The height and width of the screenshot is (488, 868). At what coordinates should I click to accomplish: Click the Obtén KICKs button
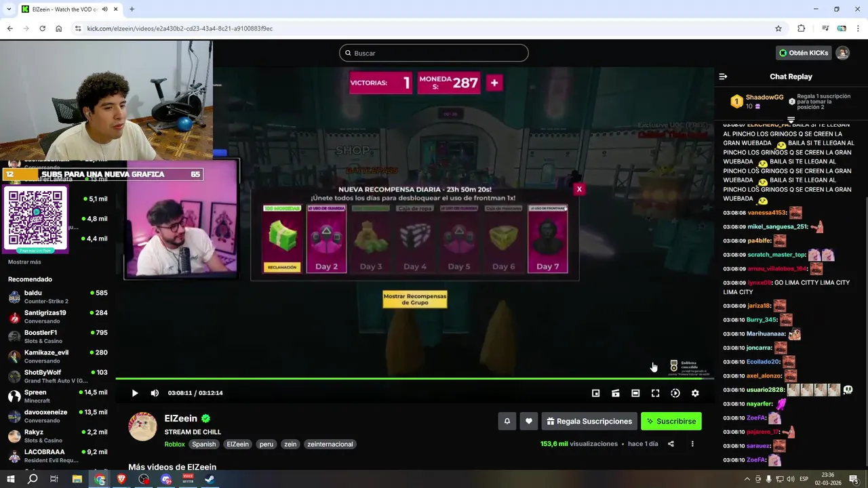804,53
